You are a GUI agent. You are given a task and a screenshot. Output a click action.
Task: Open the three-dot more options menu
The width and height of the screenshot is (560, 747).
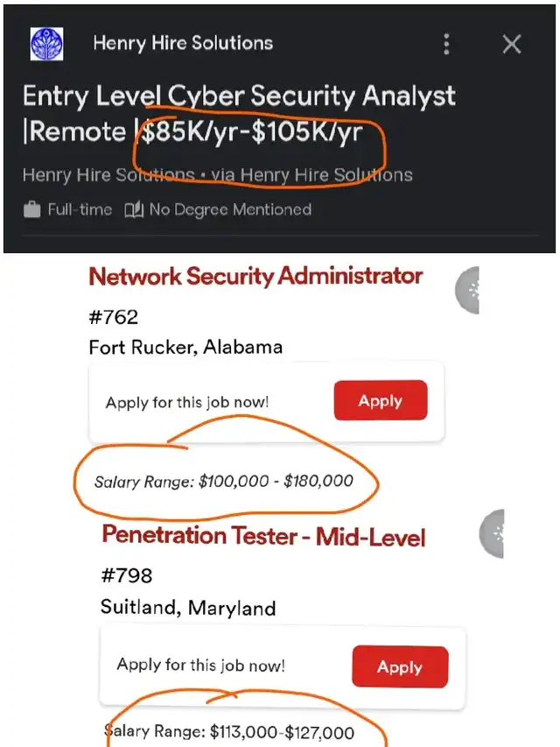[447, 44]
